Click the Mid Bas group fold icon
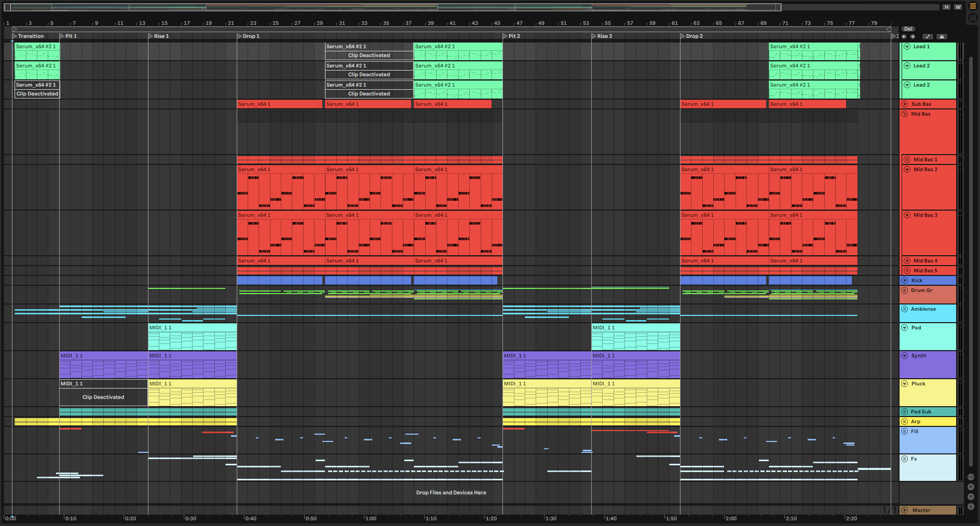Screen dimensions: 980x526 905,114
